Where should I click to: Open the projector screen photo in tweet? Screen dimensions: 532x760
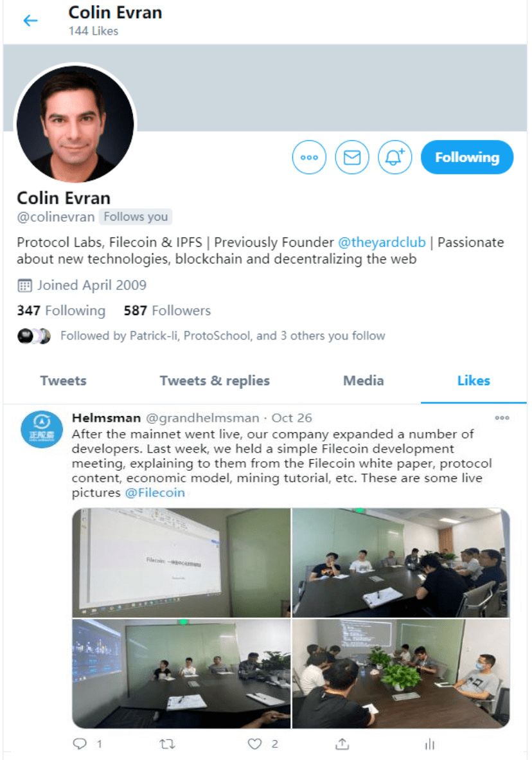point(181,562)
